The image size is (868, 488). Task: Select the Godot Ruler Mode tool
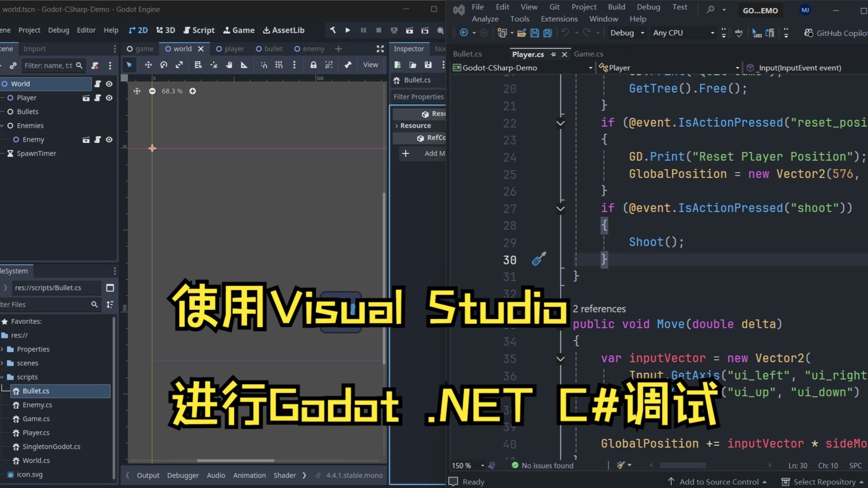pyautogui.click(x=244, y=65)
